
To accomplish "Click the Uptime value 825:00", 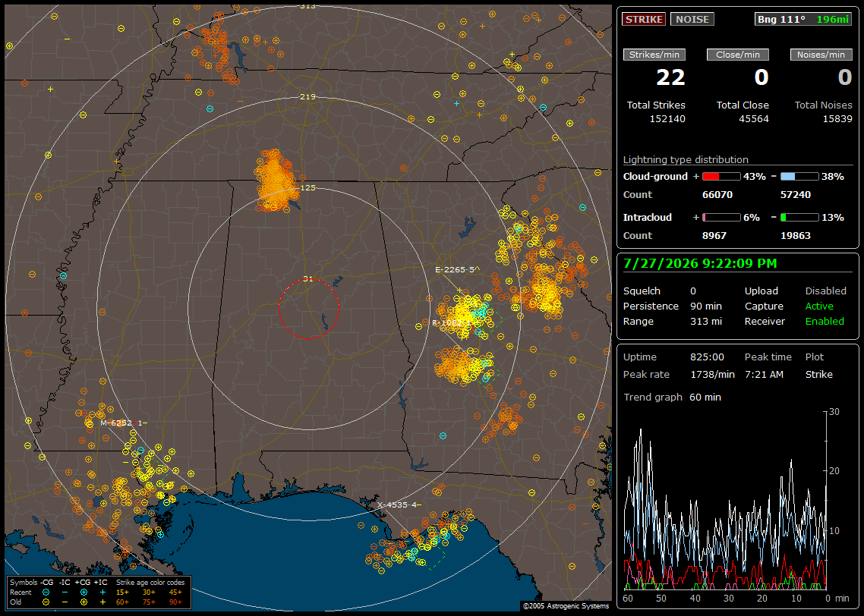I will coord(707,357).
